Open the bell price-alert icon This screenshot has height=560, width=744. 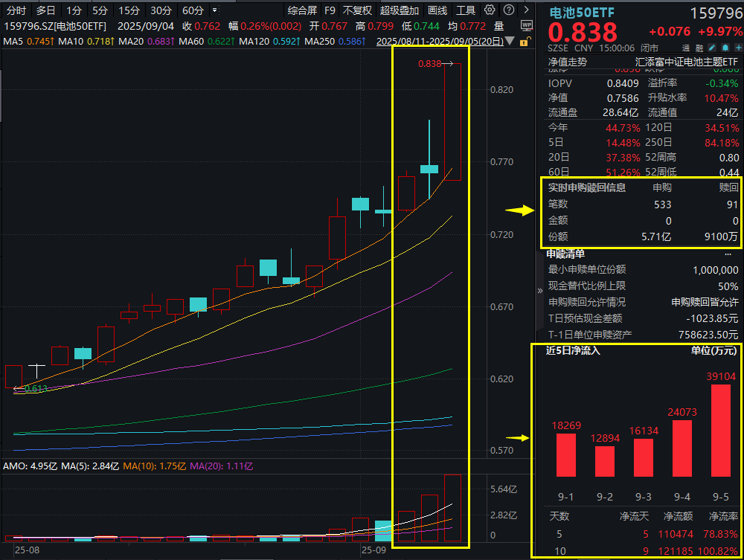click(x=725, y=47)
